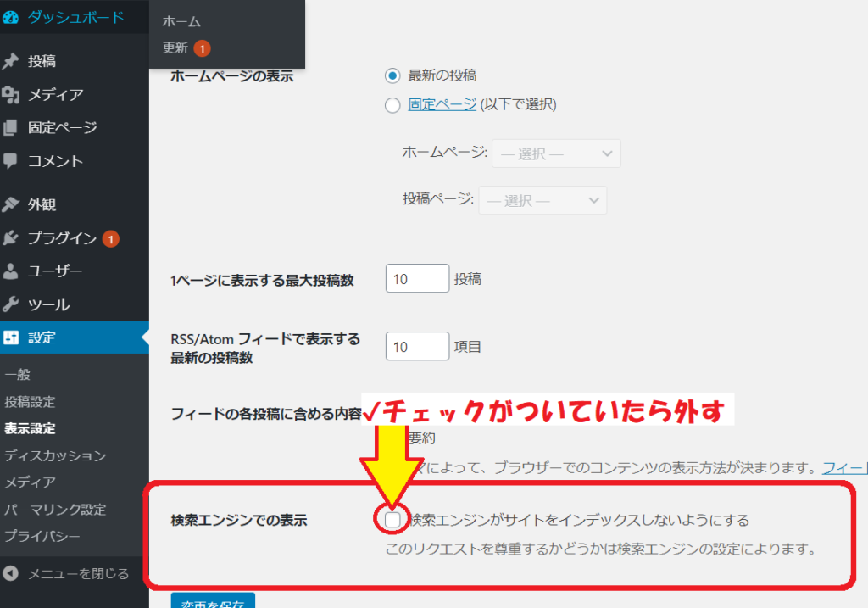Click the max posts per page field

point(417,279)
